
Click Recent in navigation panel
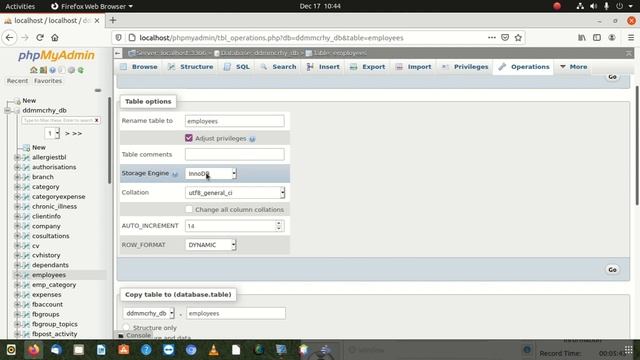(x=18, y=81)
